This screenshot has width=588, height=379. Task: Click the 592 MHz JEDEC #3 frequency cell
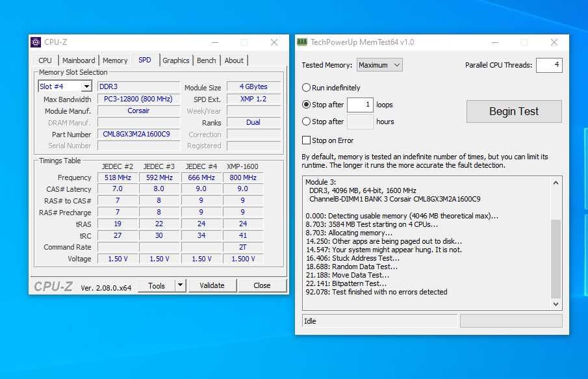click(159, 177)
